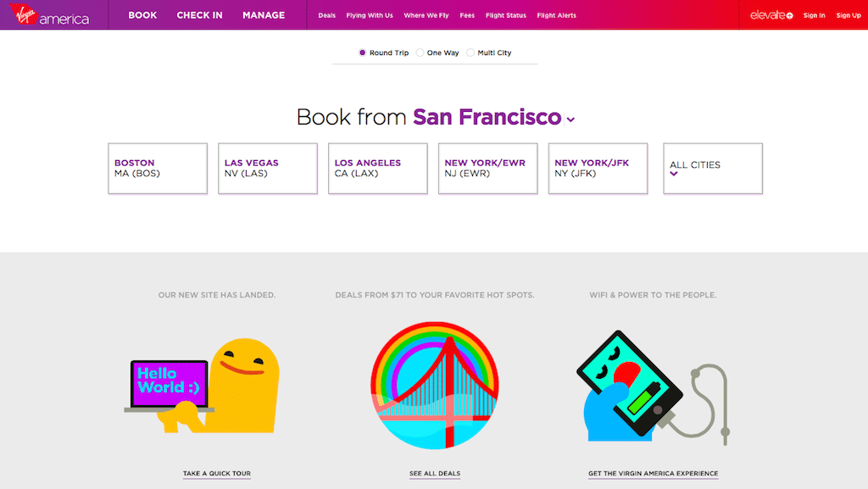
Task: Click the phone charging illustration
Action: pyautogui.click(x=653, y=388)
